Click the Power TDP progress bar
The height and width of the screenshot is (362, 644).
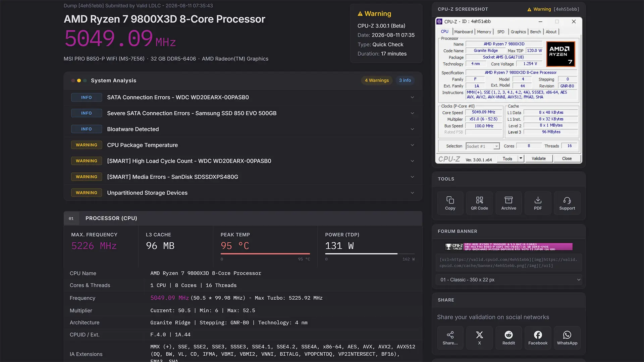click(x=370, y=254)
